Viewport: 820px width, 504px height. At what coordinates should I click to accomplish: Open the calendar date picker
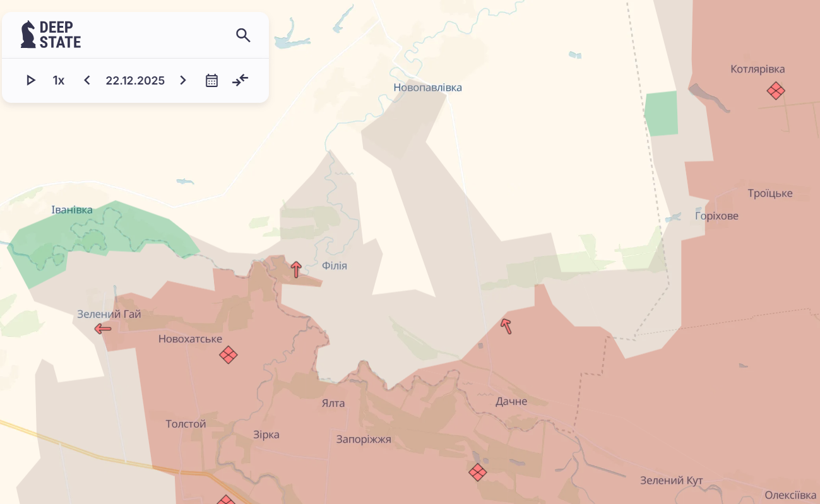click(x=211, y=80)
